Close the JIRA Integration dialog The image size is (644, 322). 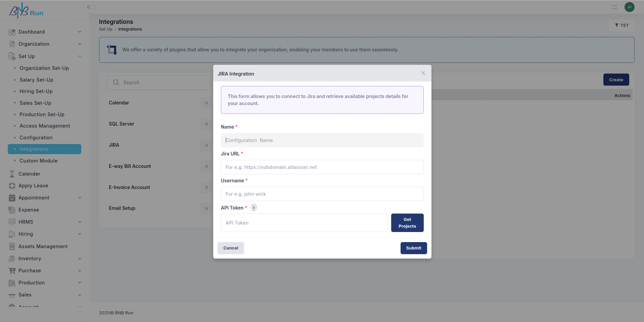pos(423,73)
